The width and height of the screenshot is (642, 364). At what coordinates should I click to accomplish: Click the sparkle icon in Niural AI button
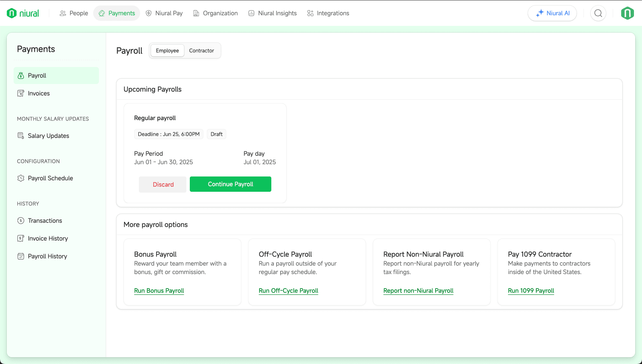point(540,13)
